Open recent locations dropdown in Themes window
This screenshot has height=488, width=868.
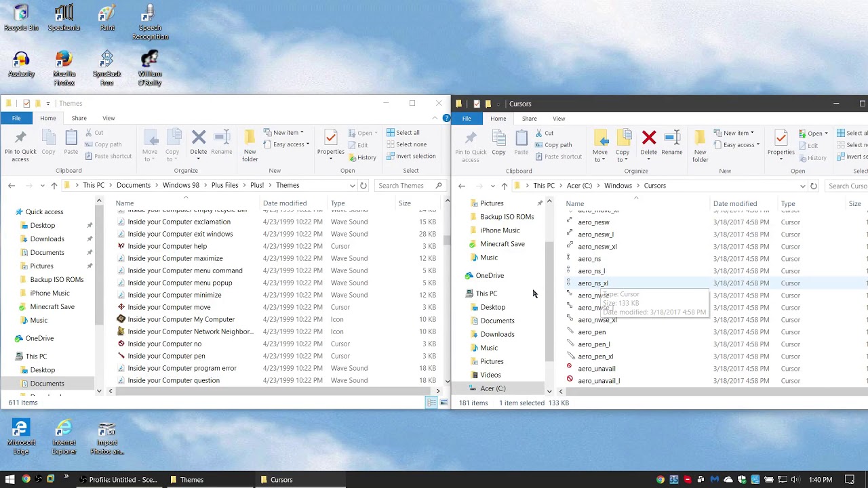pos(42,185)
